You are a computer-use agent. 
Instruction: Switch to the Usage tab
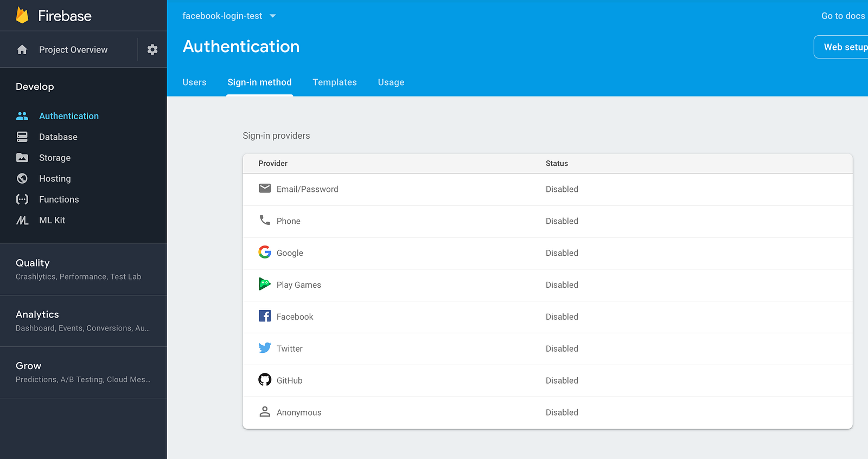(391, 82)
